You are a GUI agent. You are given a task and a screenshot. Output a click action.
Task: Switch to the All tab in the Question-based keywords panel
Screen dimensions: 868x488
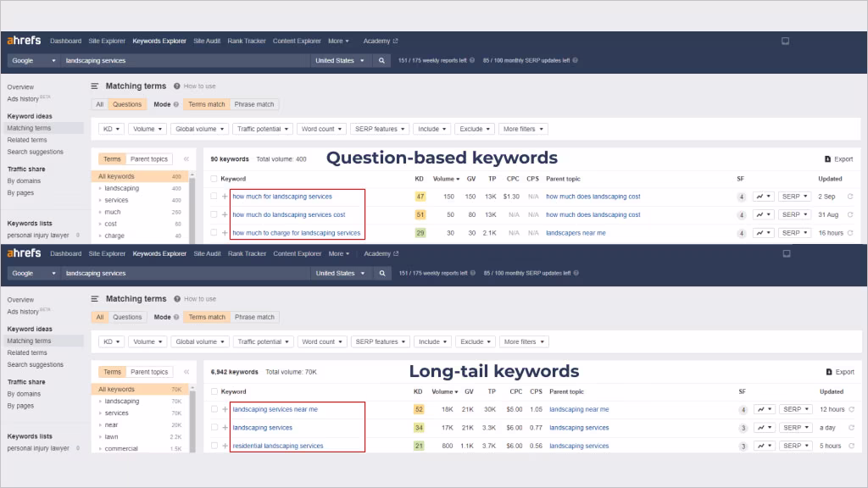pyautogui.click(x=100, y=104)
